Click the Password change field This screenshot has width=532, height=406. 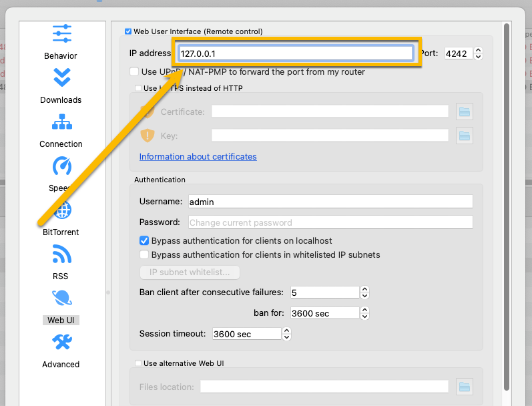[x=329, y=222]
